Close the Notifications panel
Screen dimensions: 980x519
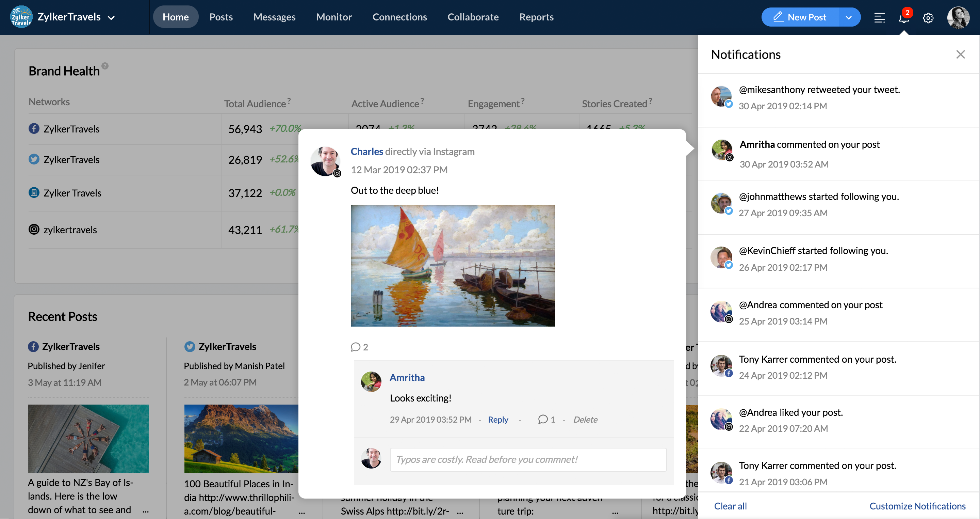click(x=960, y=54)
